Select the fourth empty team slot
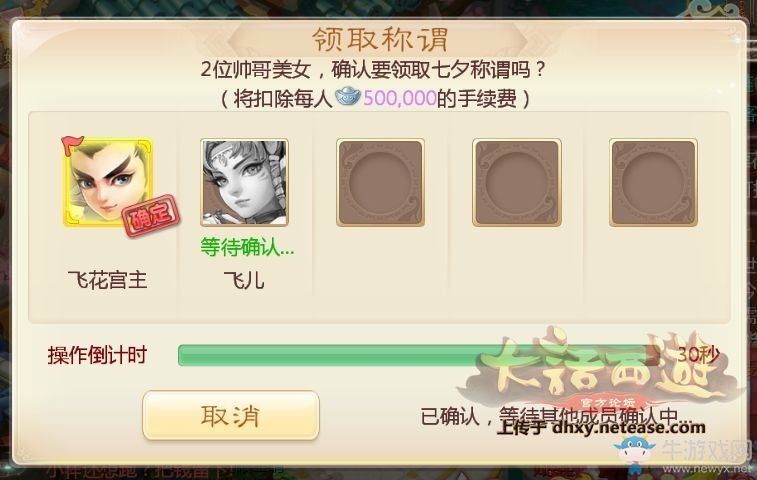This screenshot has height=480, width=757. point(517,183)
